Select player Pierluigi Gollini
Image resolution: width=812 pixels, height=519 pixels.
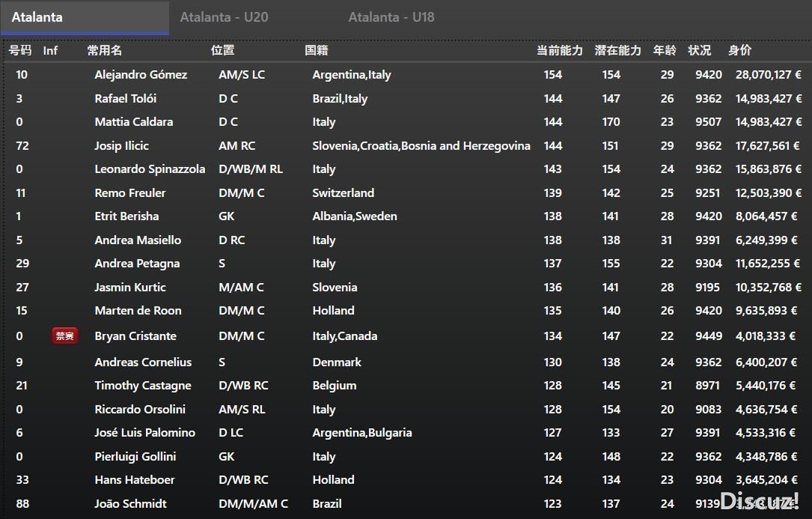click(135, 456)
